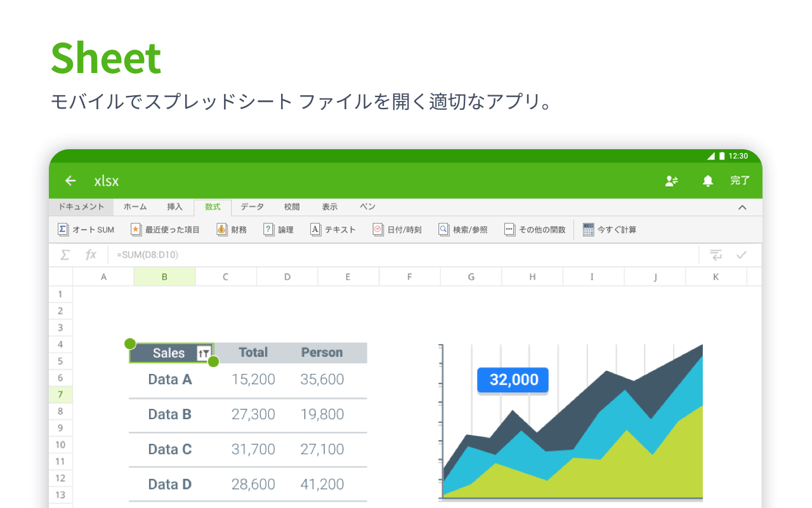Viewport: 812px width, 508px height.
Task: Open その他の関数 more functions icon
Action: (509, 229)
